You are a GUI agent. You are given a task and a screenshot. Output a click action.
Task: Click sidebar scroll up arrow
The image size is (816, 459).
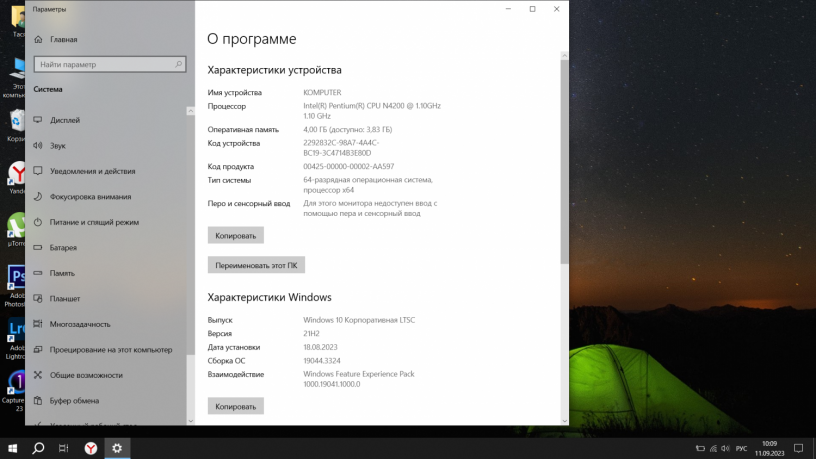tap(190, 111)
